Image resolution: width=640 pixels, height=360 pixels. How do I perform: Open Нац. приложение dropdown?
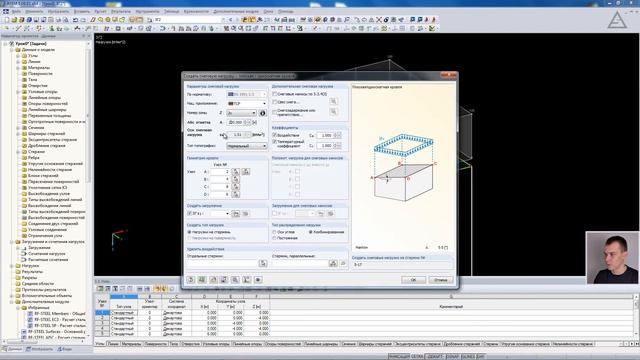coord(247,103)
